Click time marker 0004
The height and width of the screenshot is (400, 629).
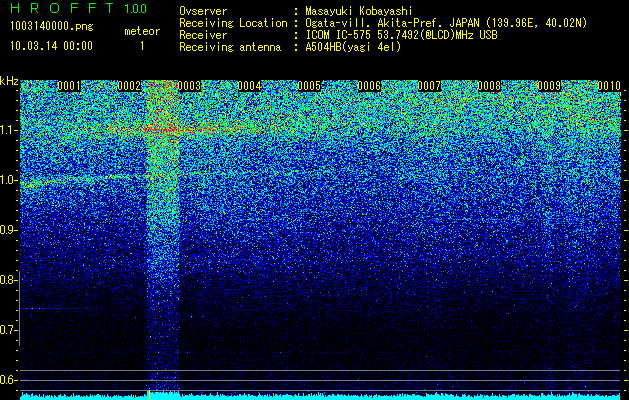[x=249, y=86]
